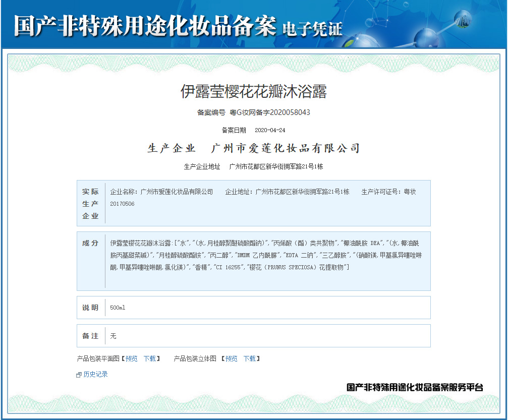Click the 成分 section label
Viewport: 508px width, 420px height.
[x=90, y=243]
